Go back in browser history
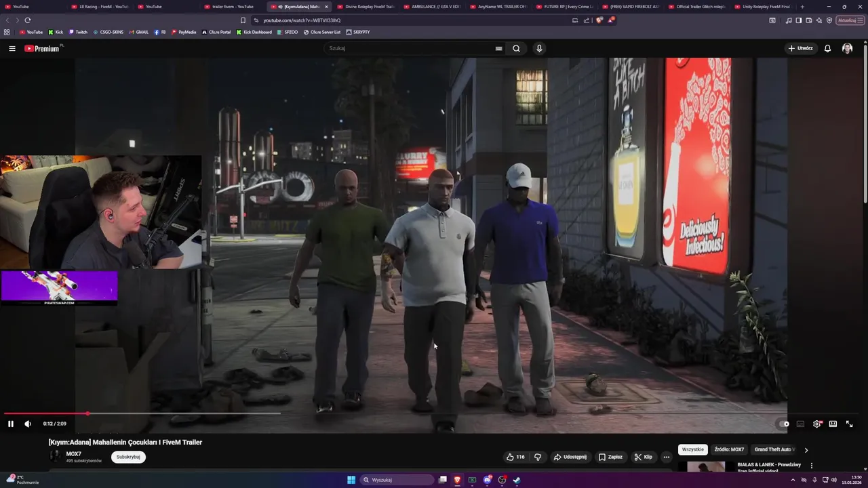The height and width of the screenshot is (488, 868). click(8, 20)
